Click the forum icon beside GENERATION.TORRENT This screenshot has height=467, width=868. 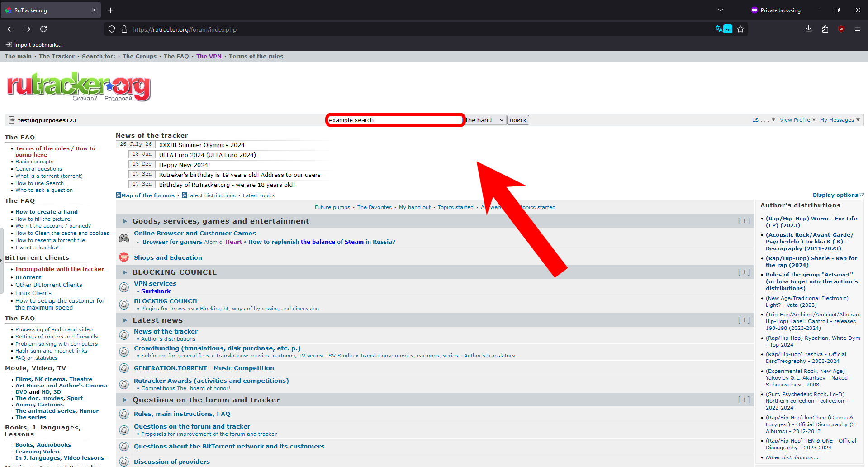coord(124,368)
